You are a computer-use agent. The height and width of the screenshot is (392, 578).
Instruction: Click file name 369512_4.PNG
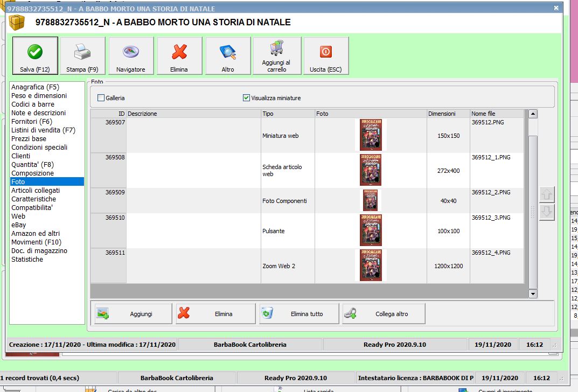point(491,253)
